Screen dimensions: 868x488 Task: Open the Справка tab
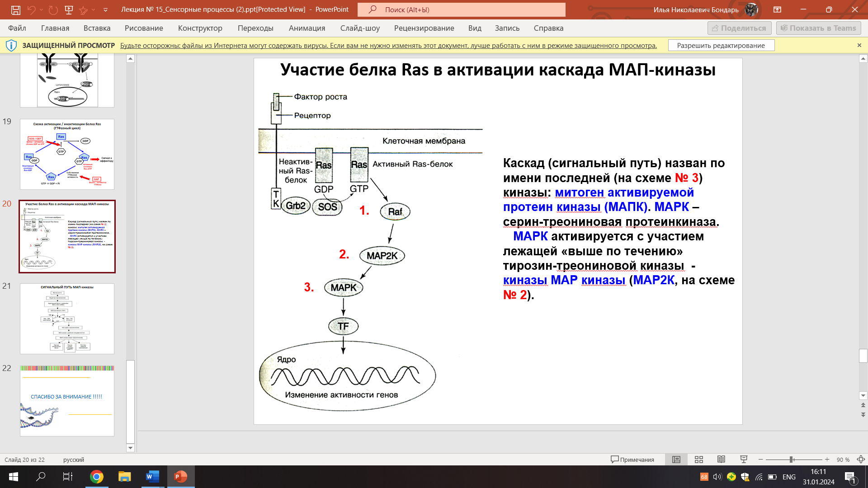click(x=548, y=28)
